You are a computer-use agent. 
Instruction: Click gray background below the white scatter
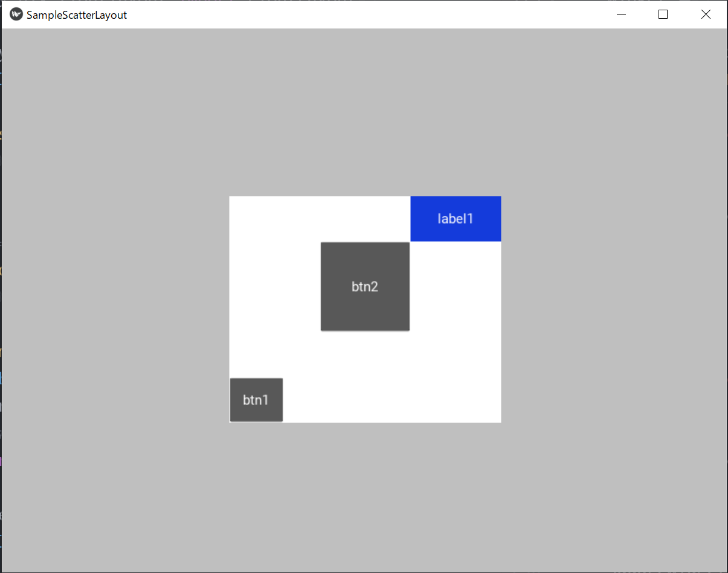tap(365, 497)
